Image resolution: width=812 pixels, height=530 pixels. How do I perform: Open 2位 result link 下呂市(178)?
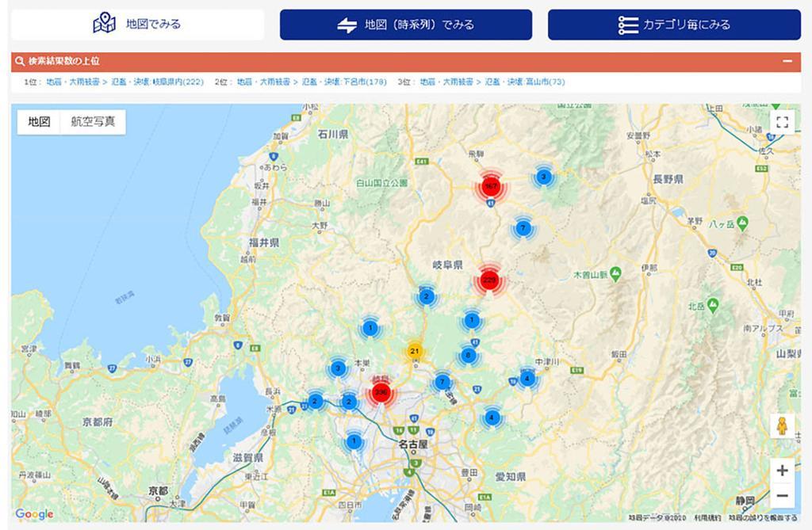362,82
